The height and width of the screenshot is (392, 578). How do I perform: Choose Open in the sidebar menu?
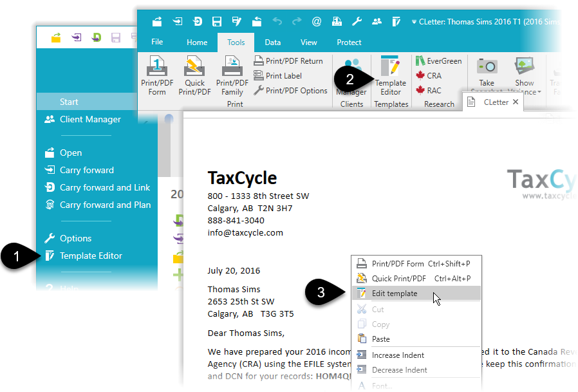coord(64,153)
